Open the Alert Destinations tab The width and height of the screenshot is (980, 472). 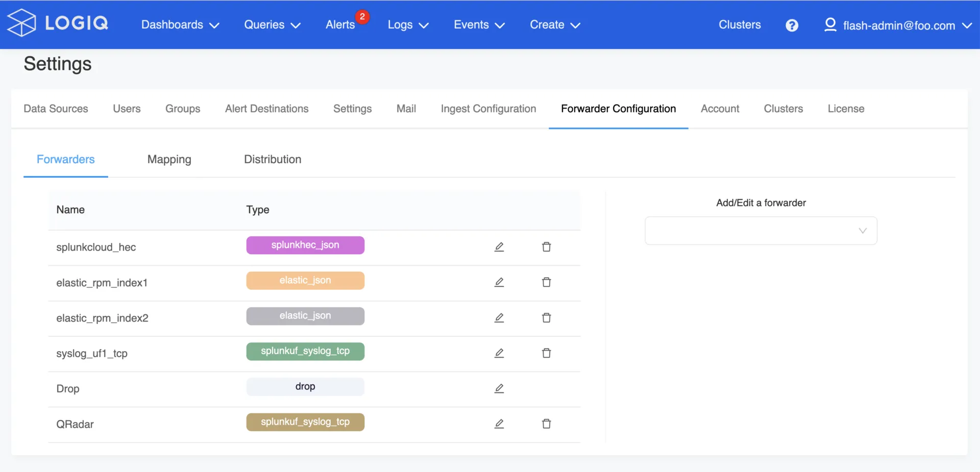click(x=266, y=109)
